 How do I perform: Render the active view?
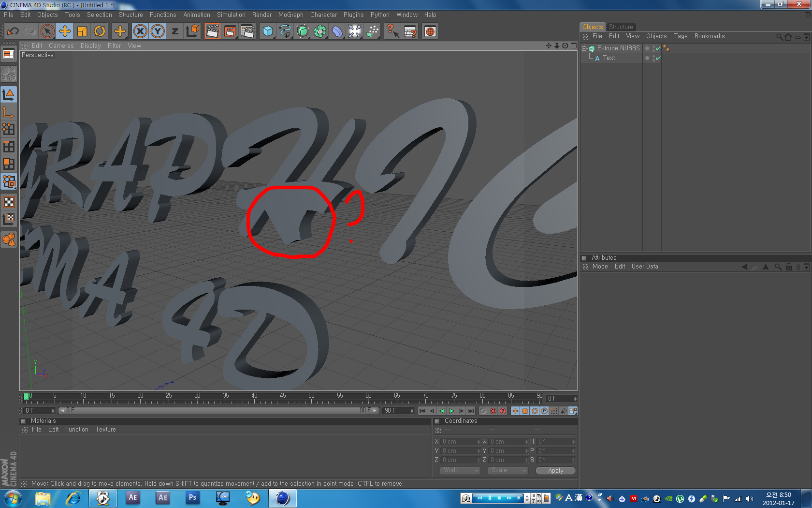pos(212,31)
